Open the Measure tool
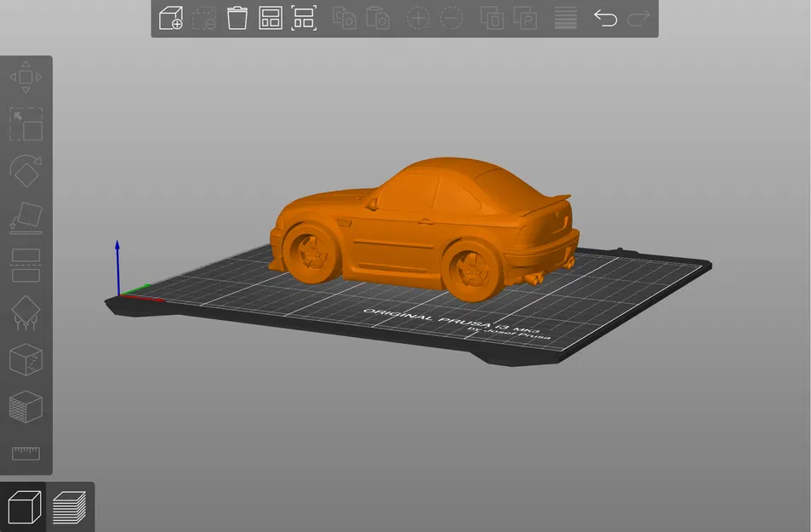811x532 pixels. pyautogui.click(x=26, y=454)
